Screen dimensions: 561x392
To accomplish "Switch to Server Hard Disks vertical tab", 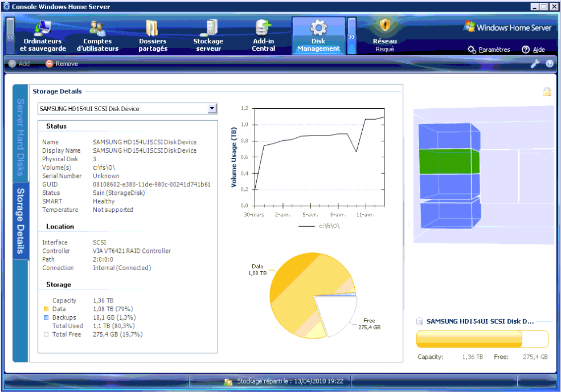I will [21, 137].
